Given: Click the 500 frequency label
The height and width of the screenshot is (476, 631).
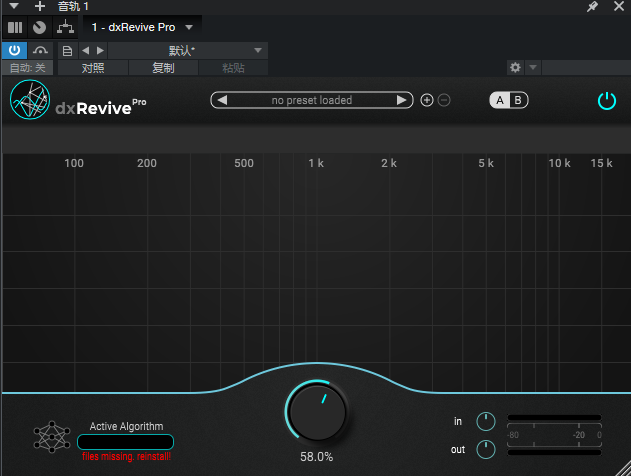Looking at the screenshot, I should coord(244,163).
